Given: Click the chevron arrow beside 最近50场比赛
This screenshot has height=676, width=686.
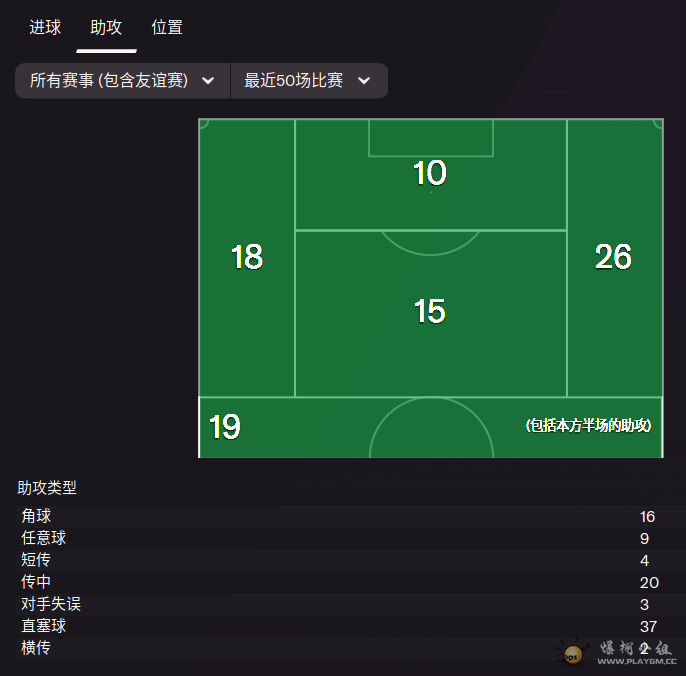Looking at the screenshot, I should (364, 81).
